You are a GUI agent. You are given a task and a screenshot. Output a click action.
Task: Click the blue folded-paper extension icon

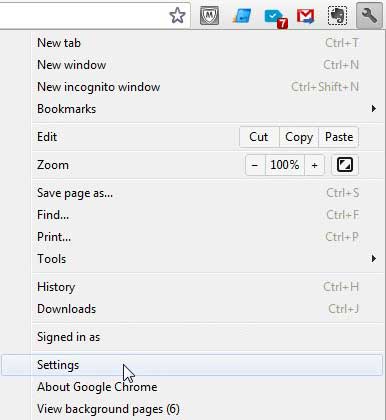point(242,16)
